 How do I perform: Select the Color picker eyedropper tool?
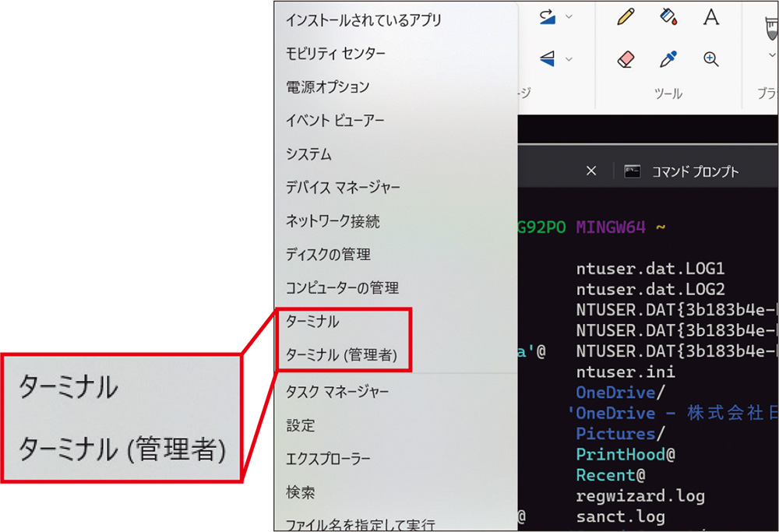tap(668, 58)
